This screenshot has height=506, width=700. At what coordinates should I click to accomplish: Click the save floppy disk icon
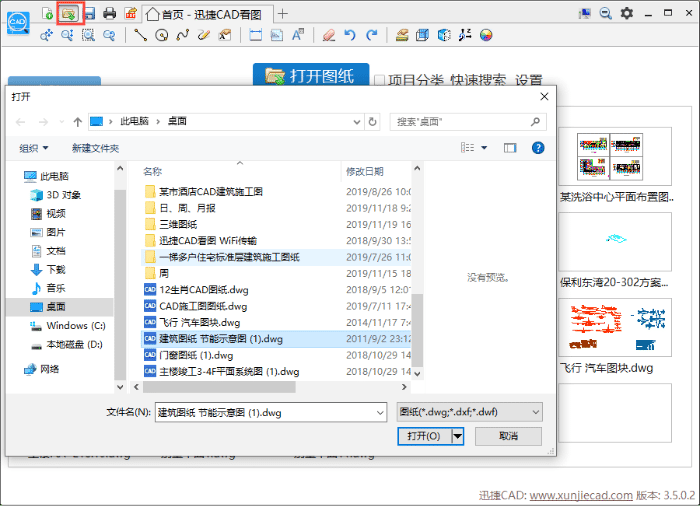(x=90, y=14)
